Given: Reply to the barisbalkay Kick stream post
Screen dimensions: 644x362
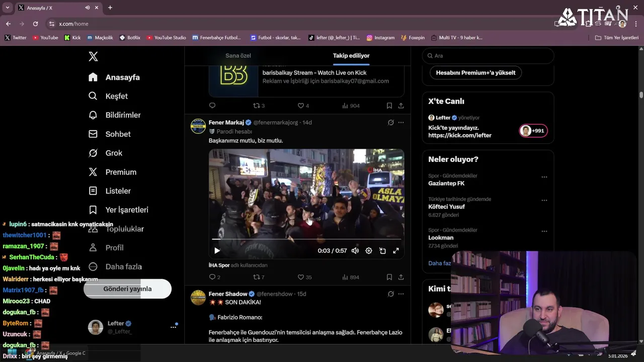Looking at the screenshot, I should [212, 106].
